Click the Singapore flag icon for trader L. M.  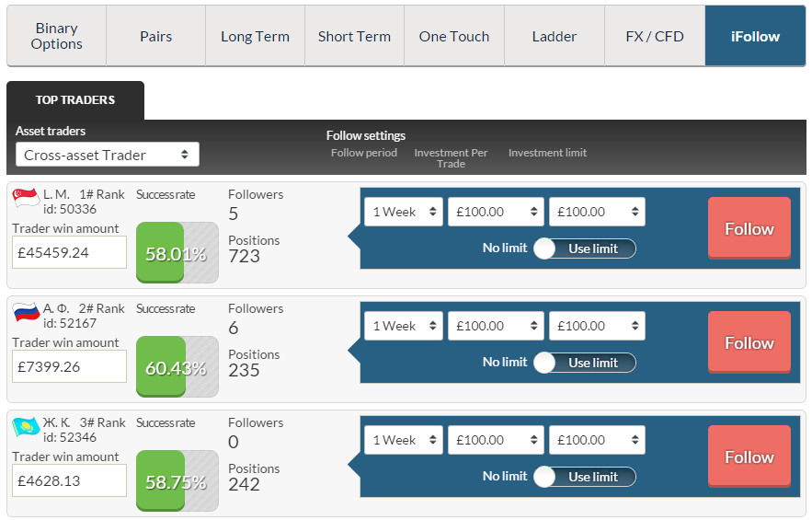pos(26,198)
